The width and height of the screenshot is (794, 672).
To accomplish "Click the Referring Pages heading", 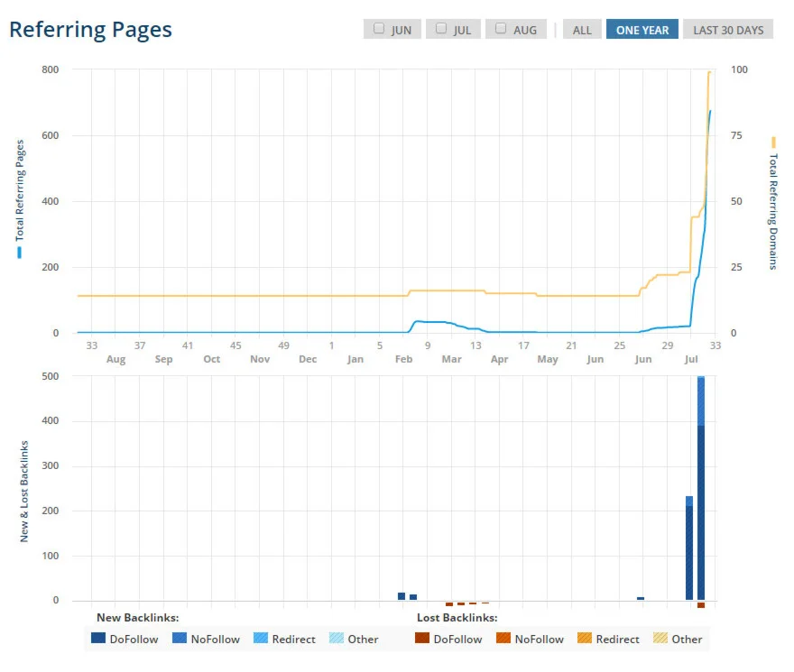I will tap(90, 30).
